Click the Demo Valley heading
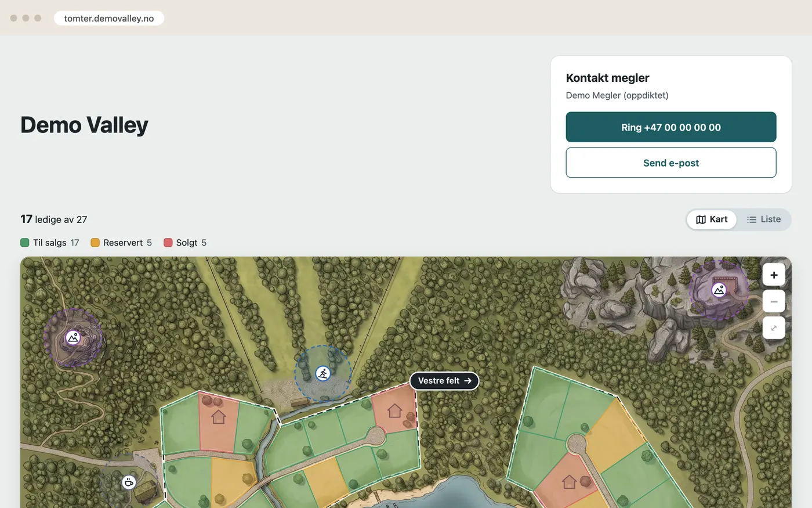The height and width of the screenshot is (508, 812). (84, 125)
